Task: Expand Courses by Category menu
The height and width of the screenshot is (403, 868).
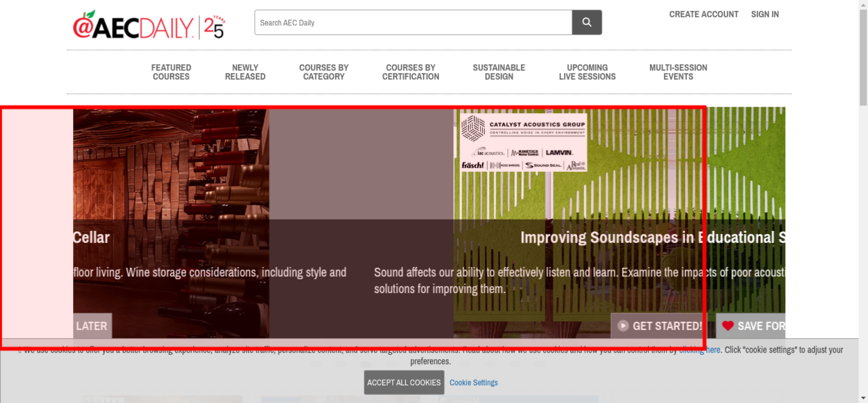Action: 324,72
